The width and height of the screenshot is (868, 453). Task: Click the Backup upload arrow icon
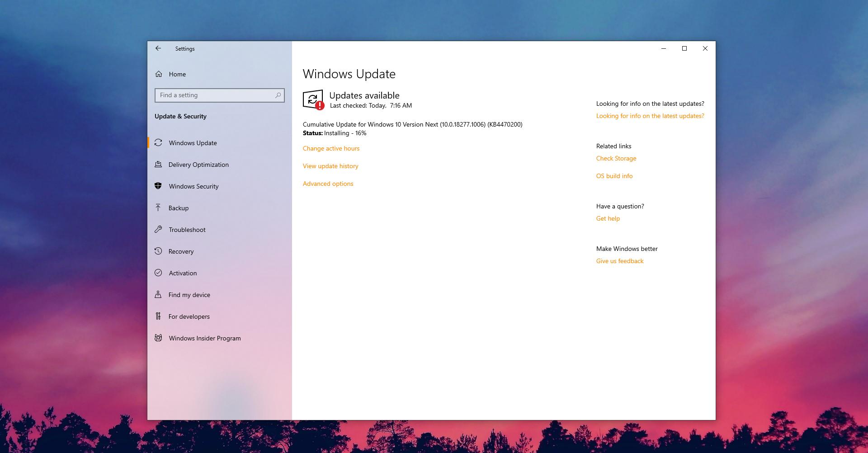[x=158, y=208]
